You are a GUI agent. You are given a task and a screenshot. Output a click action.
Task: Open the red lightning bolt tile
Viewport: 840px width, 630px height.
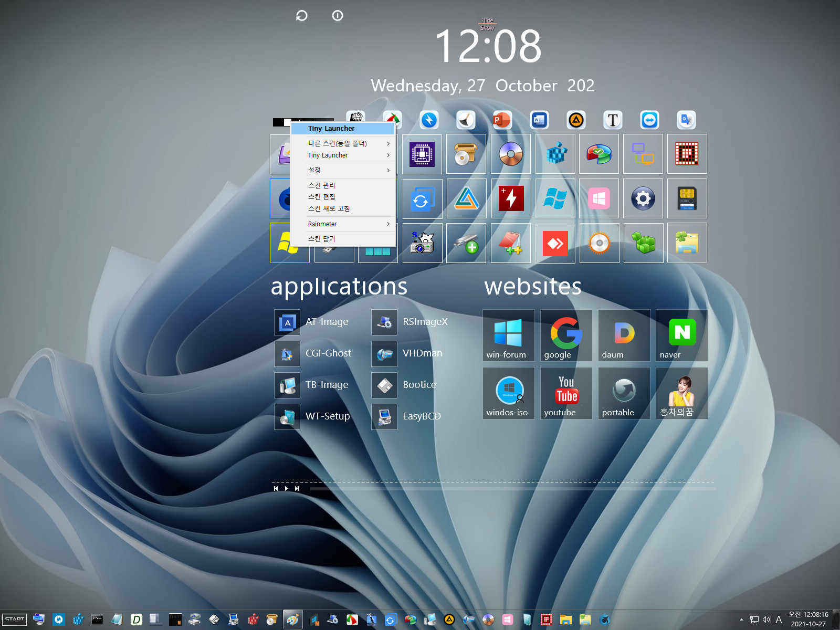[511, 198]
